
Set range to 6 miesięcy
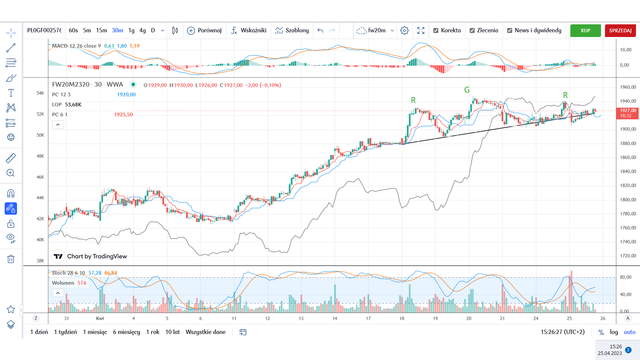(127, 332)
